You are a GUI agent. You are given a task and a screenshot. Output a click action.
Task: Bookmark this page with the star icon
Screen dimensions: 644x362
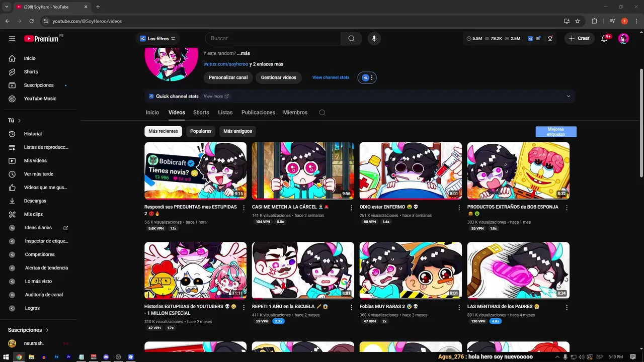[x=578, y=21]
